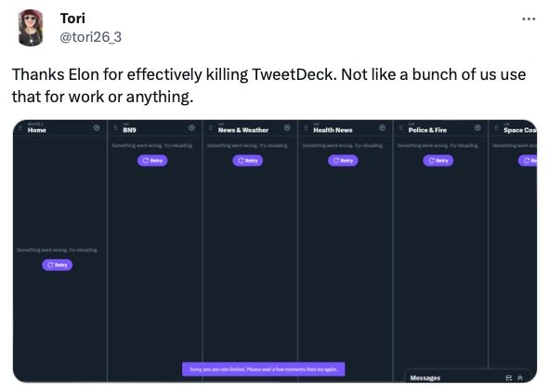Click the @tori26_3 handle link
This screenshot has width=549, height=392.
(91, 37)
